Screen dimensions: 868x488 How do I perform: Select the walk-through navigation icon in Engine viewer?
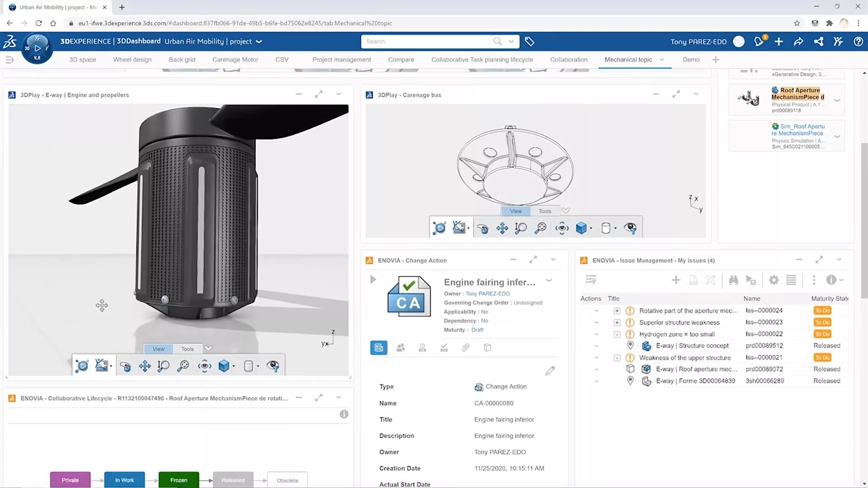[101, 365]
